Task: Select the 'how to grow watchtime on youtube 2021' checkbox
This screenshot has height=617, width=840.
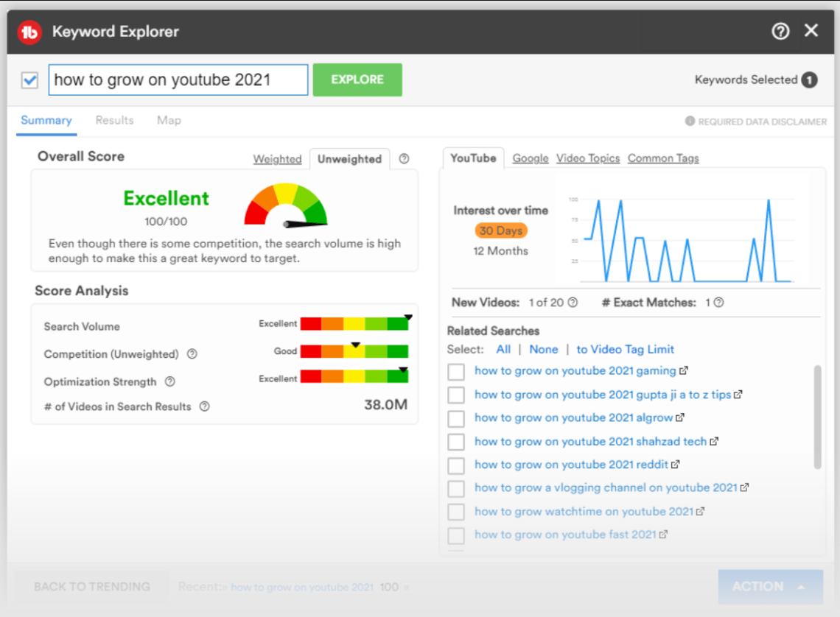Action: coord(455,511)
